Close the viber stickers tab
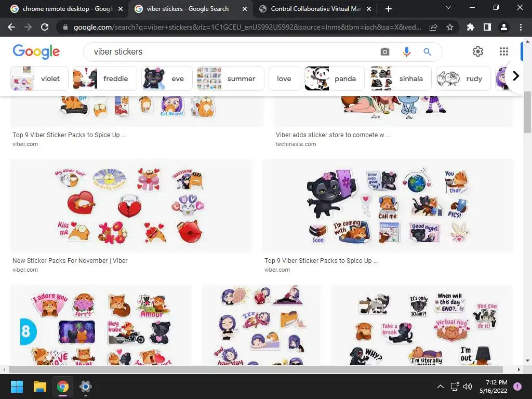 pos(245,9)
